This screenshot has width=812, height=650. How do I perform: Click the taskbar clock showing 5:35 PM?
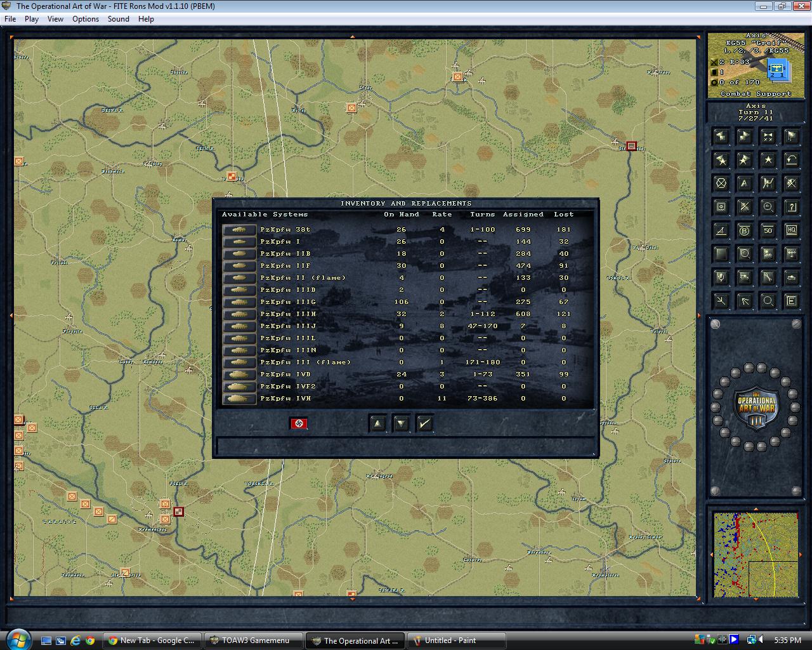click(787, 640)
